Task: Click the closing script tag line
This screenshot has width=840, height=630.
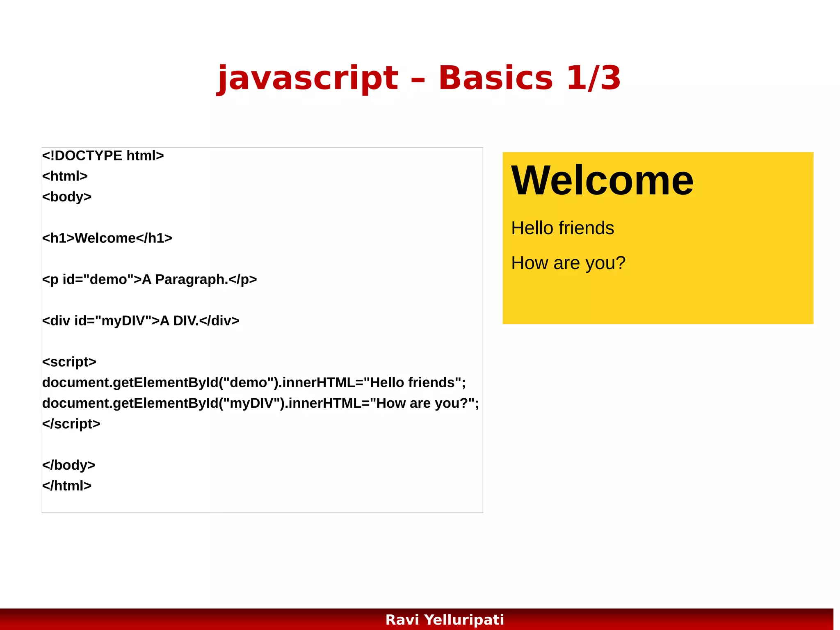Action: click(x=71, y=424)
